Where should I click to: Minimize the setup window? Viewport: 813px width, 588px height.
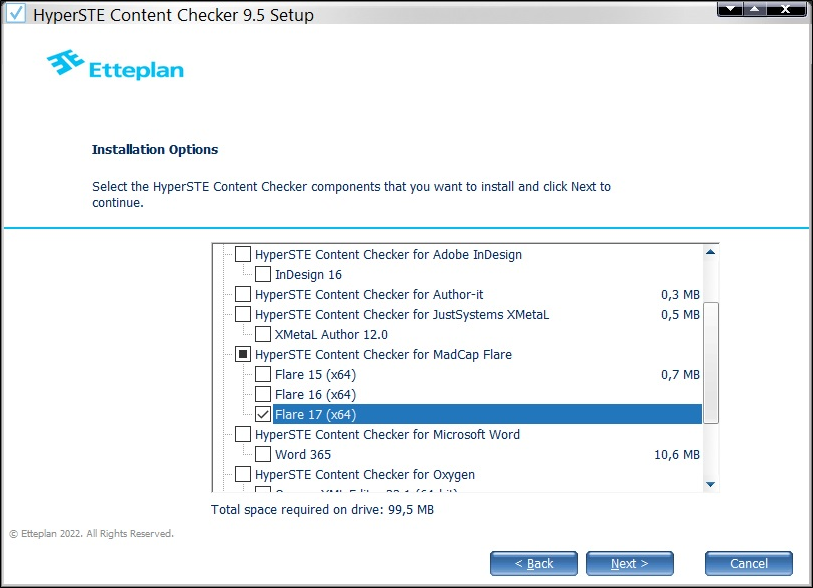coord(730,9)
